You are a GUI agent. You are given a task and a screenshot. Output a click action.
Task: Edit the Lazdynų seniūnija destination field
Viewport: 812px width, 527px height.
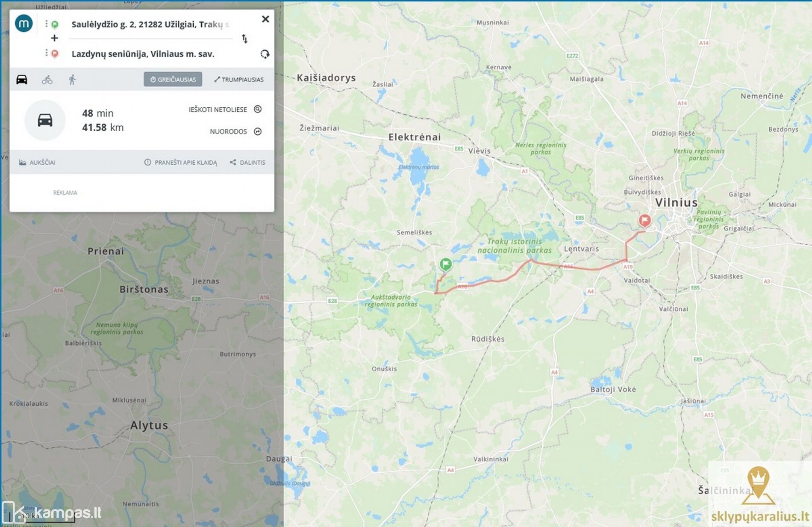tap(150, 54)
